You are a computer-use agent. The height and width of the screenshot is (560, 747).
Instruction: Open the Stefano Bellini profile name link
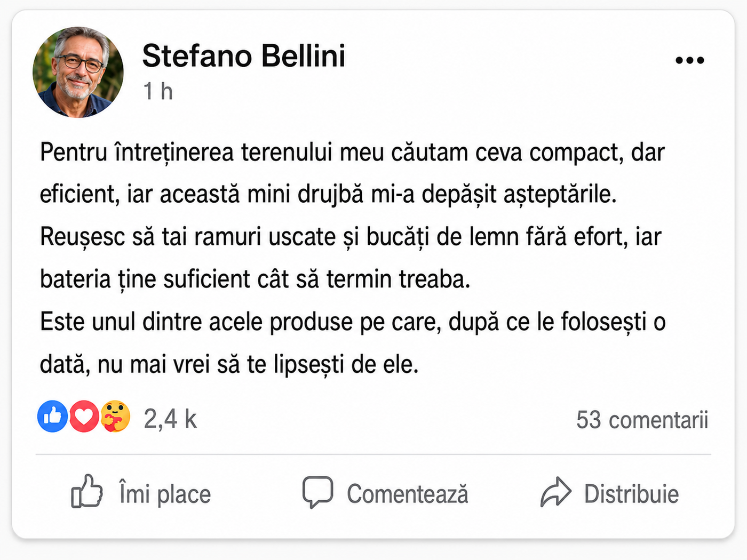[244, 55]
